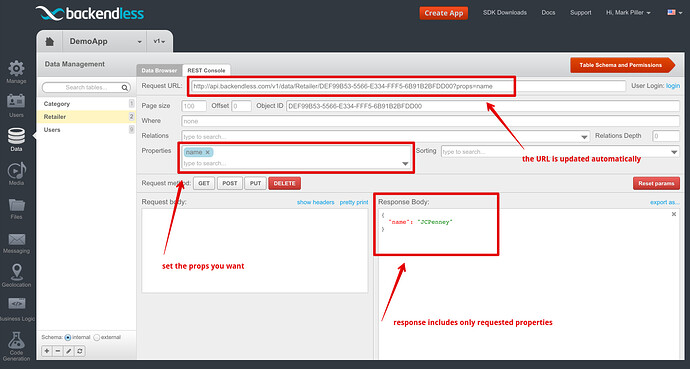Click the Backendless logo

pos(89,13)
